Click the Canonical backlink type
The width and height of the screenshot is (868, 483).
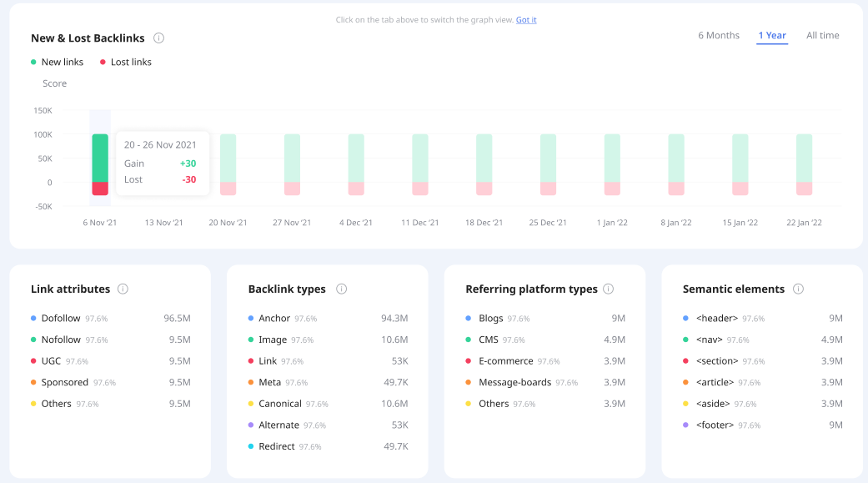tap(329, 404)
